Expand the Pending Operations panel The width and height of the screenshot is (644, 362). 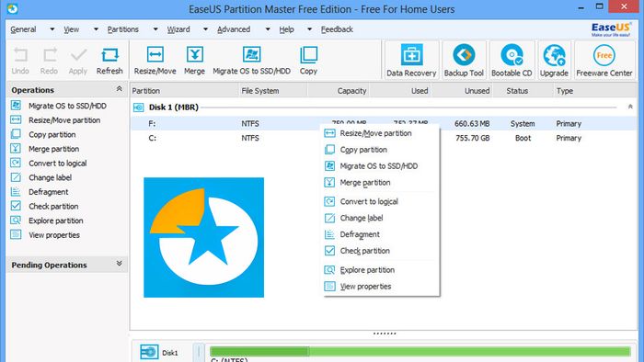[119, 264]
